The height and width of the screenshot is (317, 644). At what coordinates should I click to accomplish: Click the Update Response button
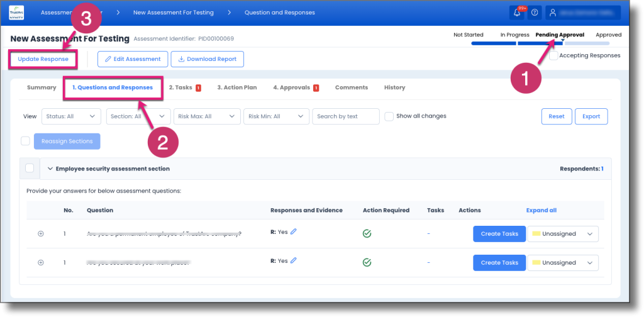[43, 59]
